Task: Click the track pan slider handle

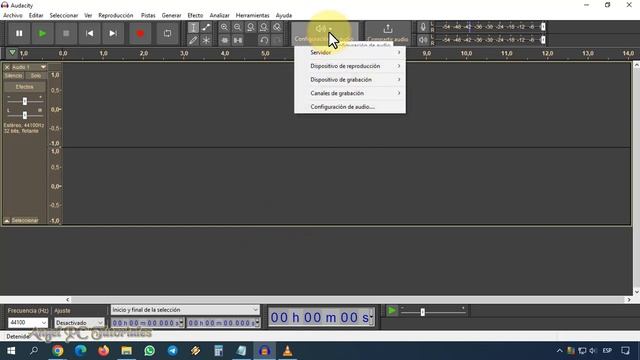Action: (24, 115)
